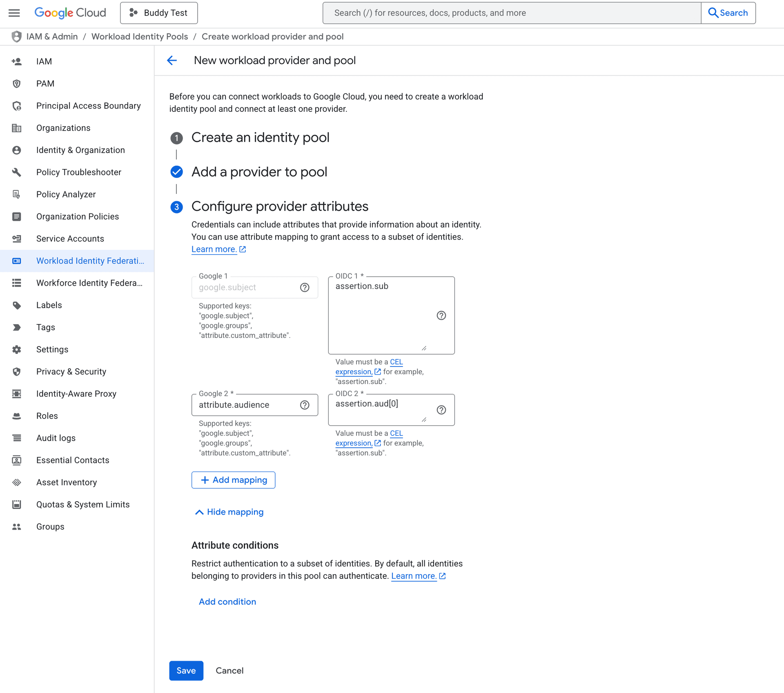This screenshot has width=784, height=693.
Task: Click the Asset Inventory icon
Action: pos(17,483)
